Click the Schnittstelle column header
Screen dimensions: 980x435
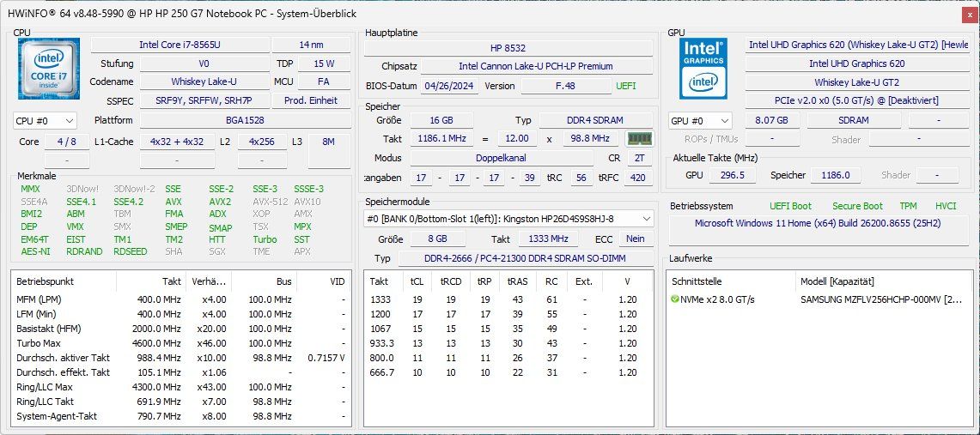731,282
